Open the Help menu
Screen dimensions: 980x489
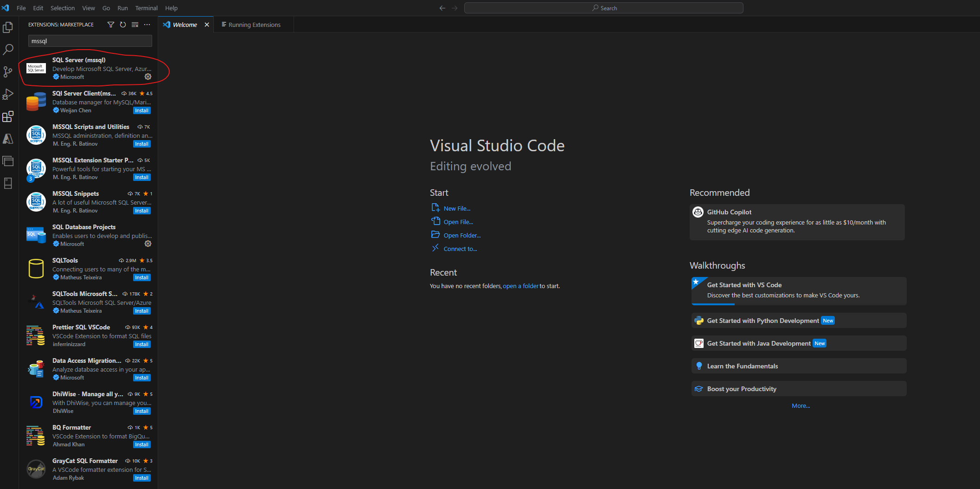171,8
